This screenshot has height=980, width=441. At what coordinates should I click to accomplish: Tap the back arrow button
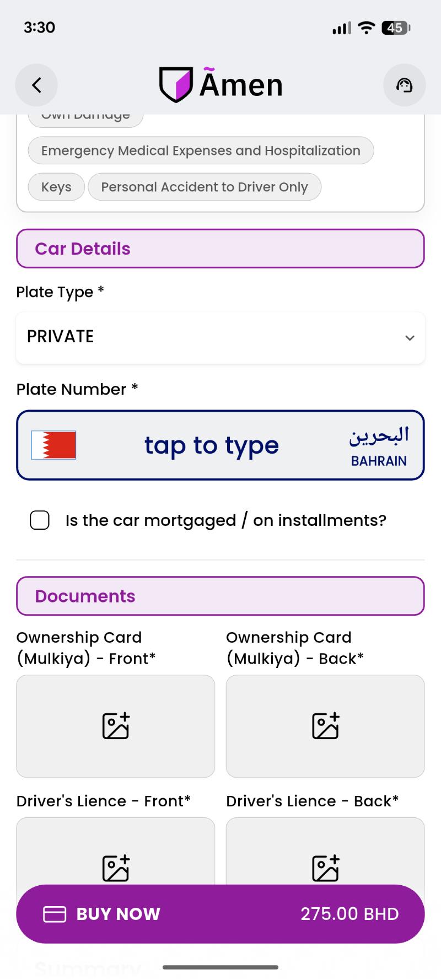point(36,85)
